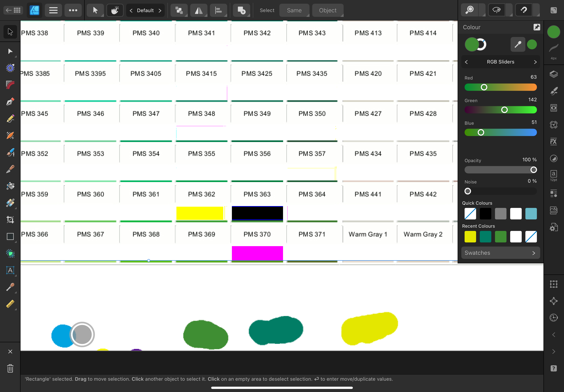Select the Transparency tool
Image resolution: width=564 pixels, height=392 pixels.
click(10, 203)
